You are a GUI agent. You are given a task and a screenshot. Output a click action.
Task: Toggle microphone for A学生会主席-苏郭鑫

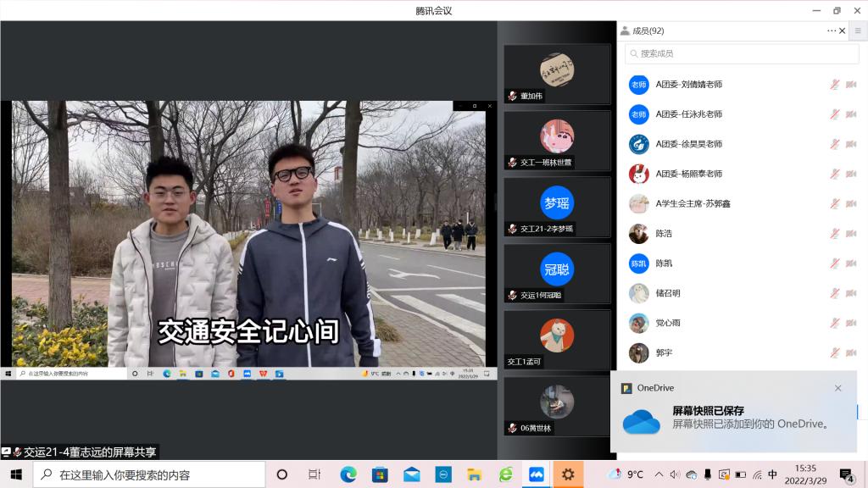(x=835, y=204)
